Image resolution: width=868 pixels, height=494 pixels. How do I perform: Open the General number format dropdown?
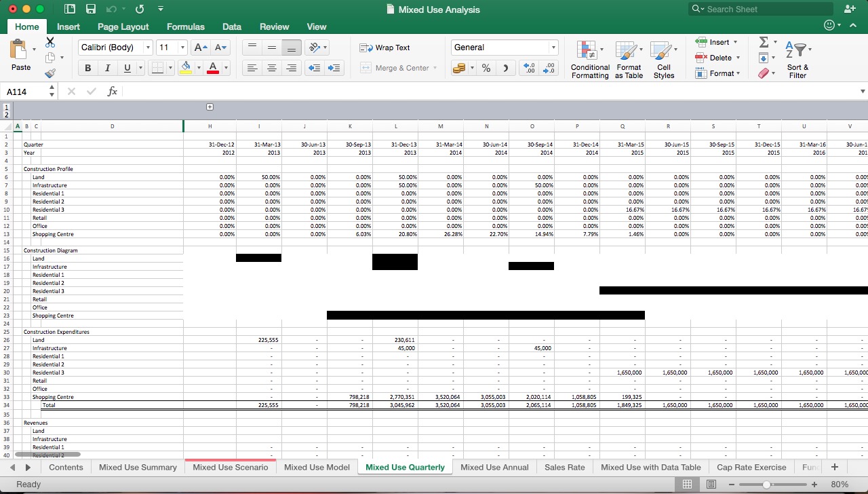pyautogui.click(x=553, y=47)
